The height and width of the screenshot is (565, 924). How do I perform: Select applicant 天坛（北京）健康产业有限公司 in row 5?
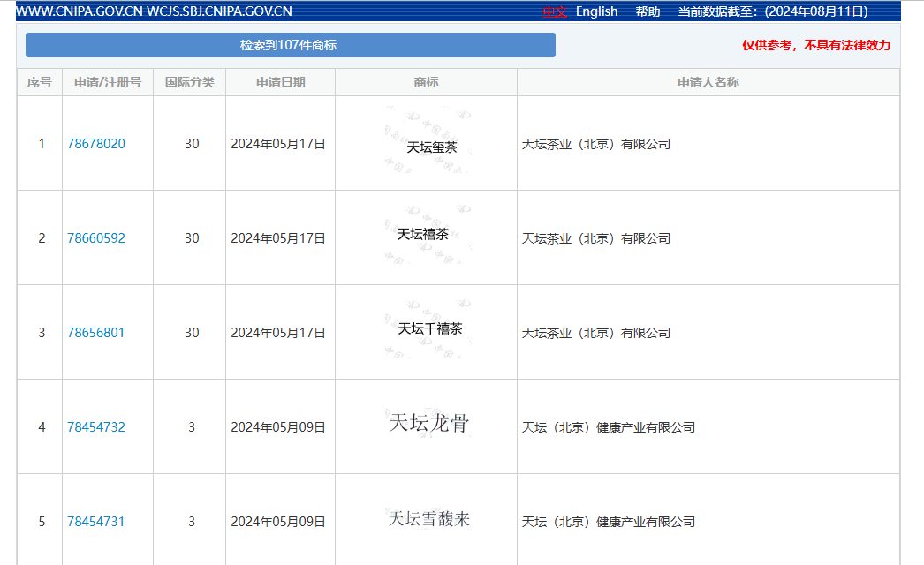pyautogui.click(x=609, y=522)
